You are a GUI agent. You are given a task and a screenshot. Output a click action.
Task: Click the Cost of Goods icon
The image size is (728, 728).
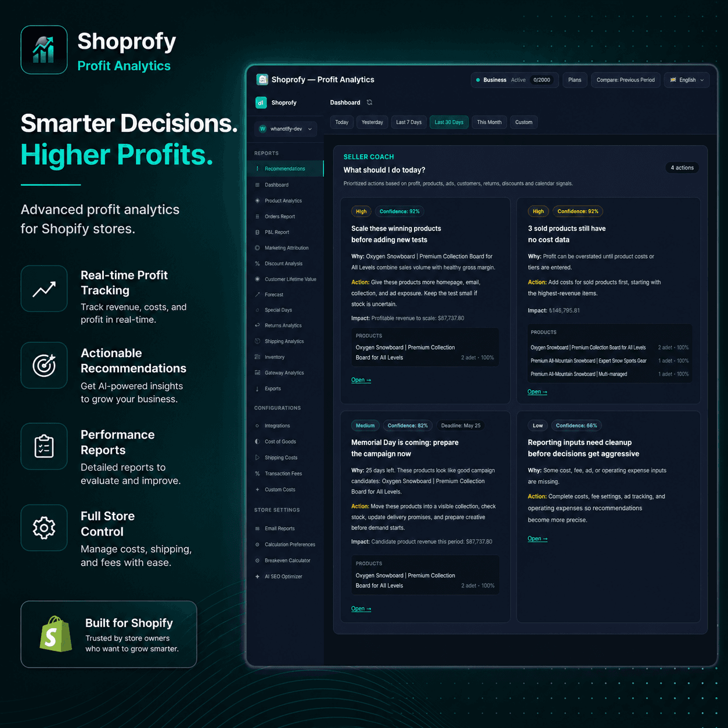coord(257,442)
